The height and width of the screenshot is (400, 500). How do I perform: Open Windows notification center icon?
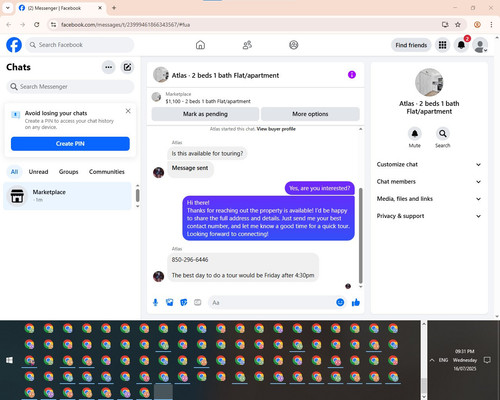tap(487, 360)
